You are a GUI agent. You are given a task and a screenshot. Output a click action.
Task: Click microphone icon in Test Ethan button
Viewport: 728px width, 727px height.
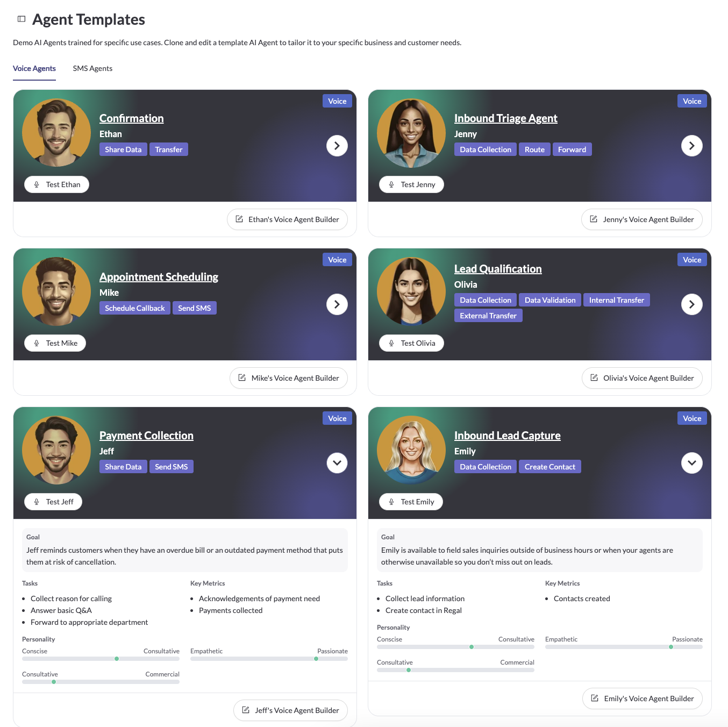[x=37, y=184]
